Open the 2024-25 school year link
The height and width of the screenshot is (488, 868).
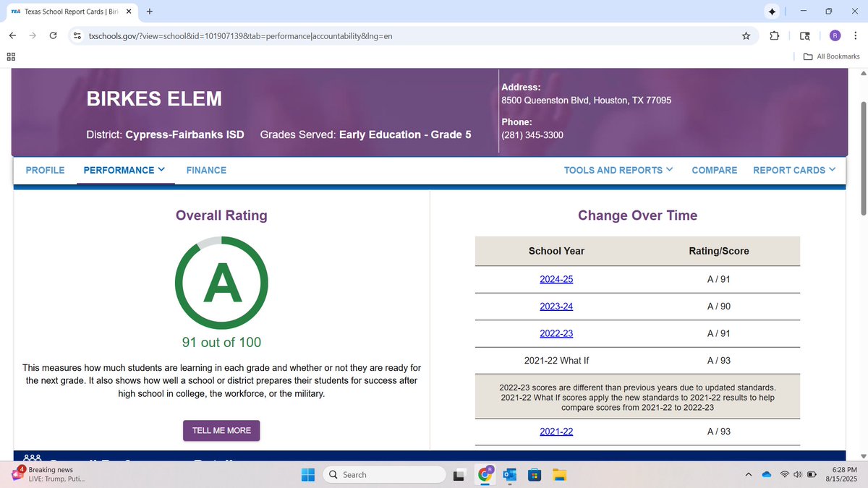tap(556, 279)
